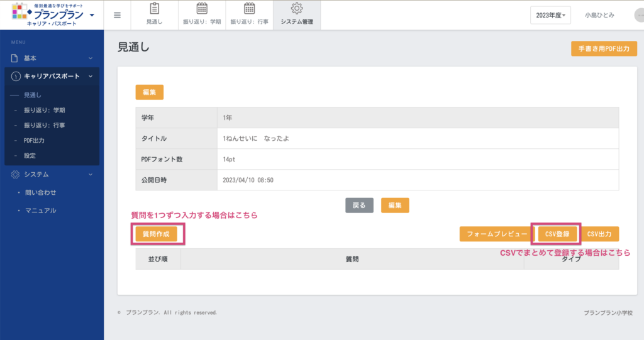Click the 公開日時 value 2023/04/10 08:50
This screenshot has width=644, height=340.
point(248,180)
